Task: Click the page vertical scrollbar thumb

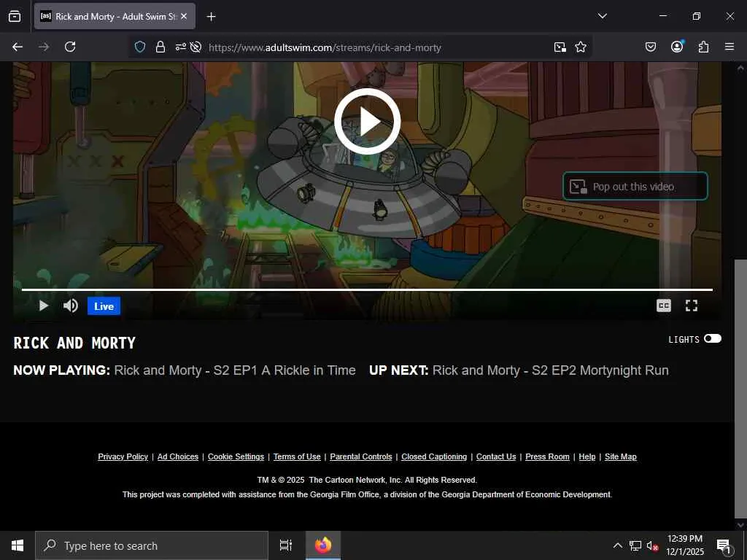Action: (740, 389)
